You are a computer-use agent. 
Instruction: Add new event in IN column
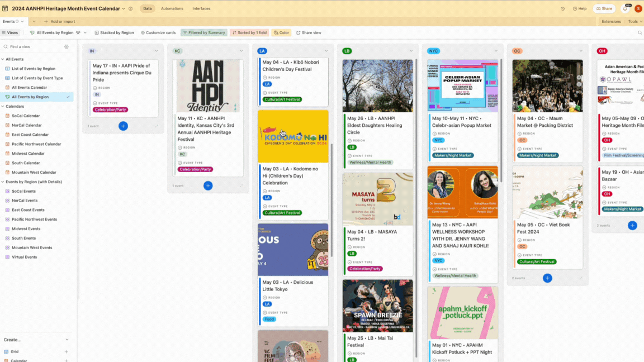point(123,126)
